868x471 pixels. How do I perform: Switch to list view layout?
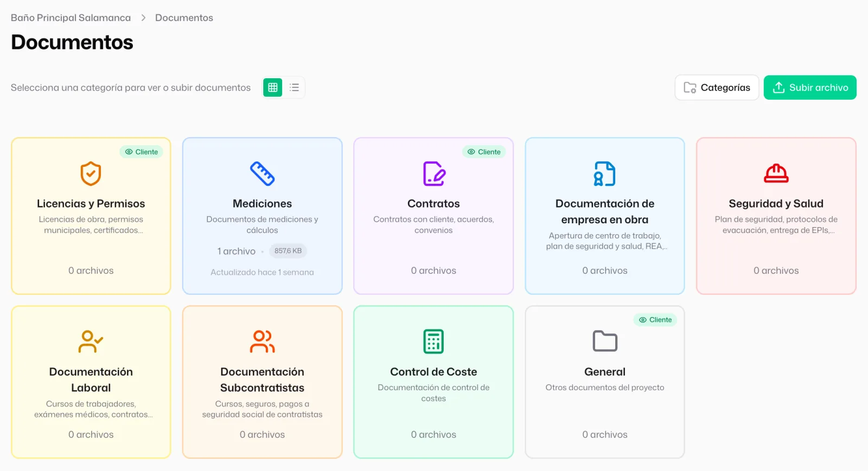pyautogui.click(x=294, y=87)
